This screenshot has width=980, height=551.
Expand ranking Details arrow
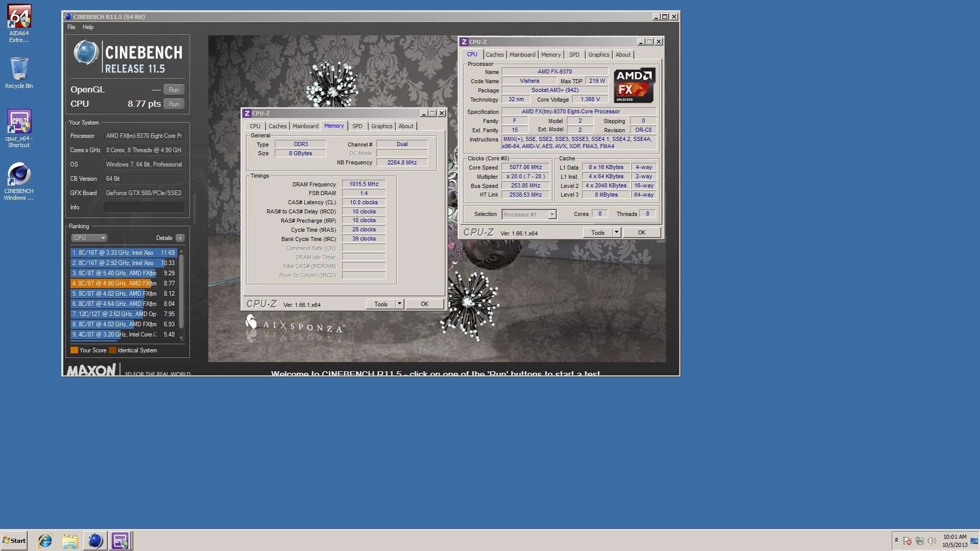click(180, 238)
